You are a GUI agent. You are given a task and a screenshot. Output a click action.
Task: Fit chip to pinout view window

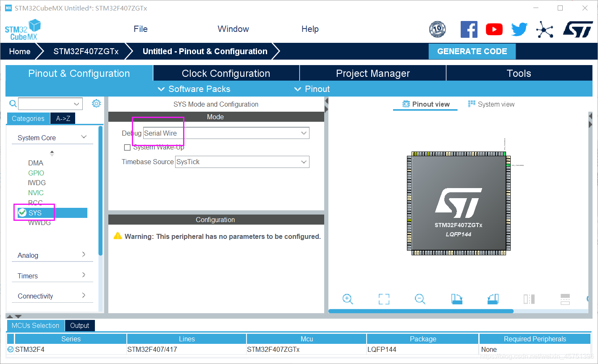[x=384, y=299]
